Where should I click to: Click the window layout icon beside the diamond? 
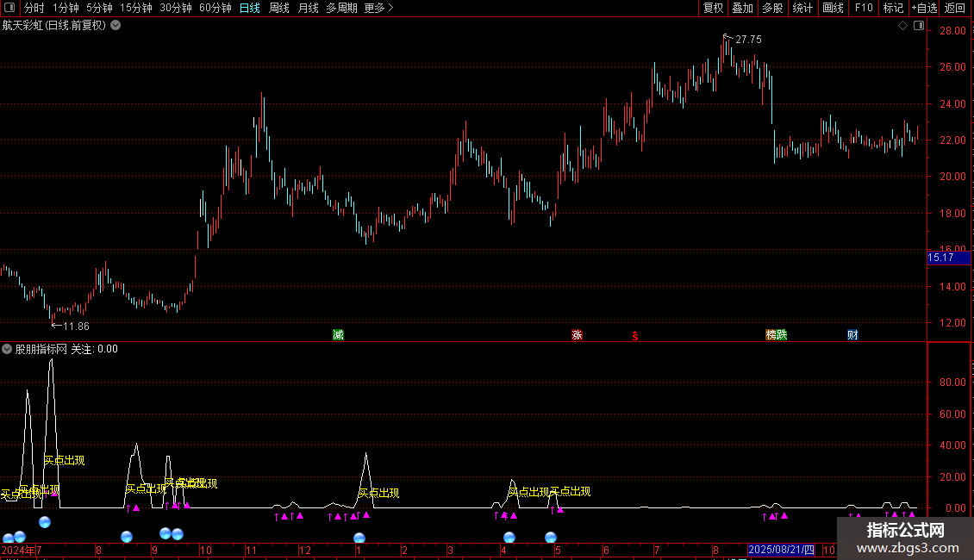click(x=919, y=26)
